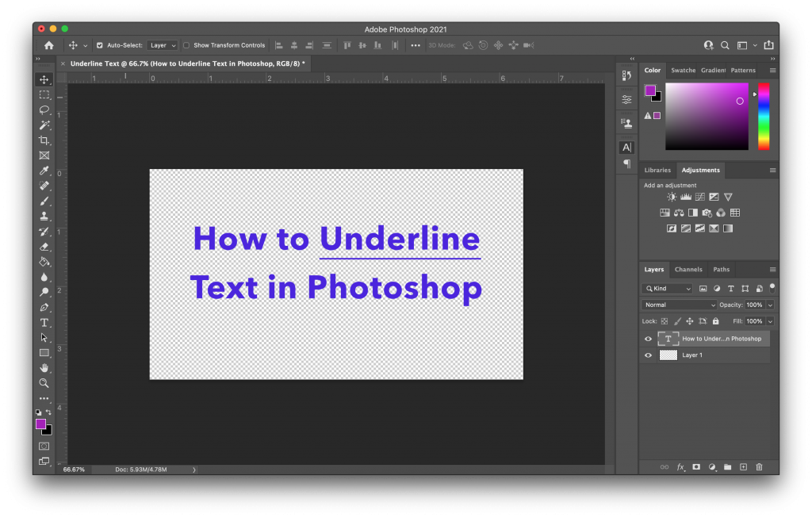The width and height of the screenshot is (812, 518).
Task: Hide Layer 1 visibility eye
Action: [x=648, y=355]
